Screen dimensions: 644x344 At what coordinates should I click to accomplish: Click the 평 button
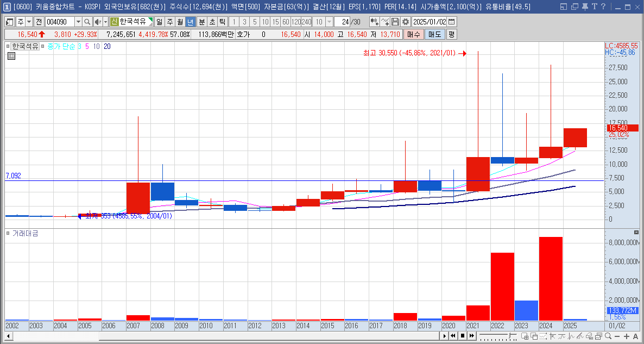click(x=451, y=35)
